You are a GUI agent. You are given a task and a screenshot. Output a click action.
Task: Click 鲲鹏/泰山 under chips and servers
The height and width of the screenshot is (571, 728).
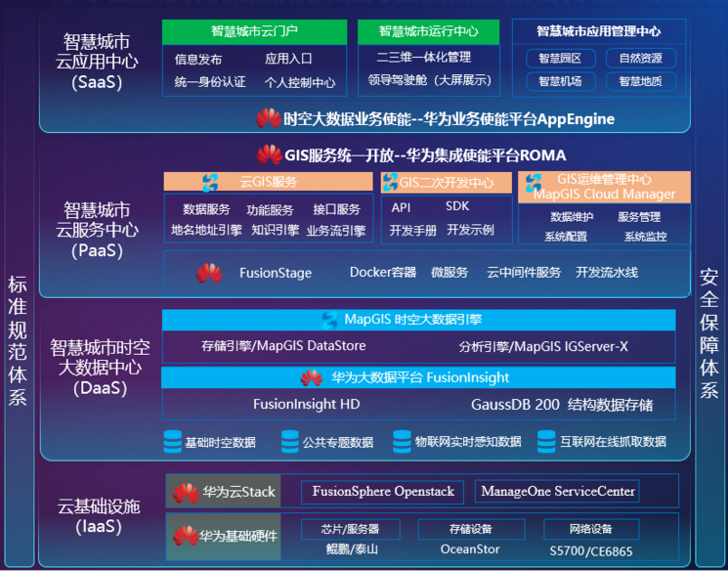click(x=352, y=550)
